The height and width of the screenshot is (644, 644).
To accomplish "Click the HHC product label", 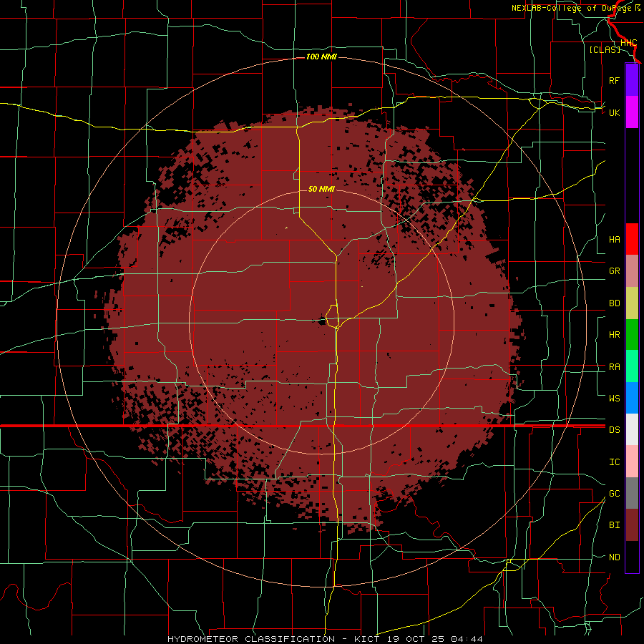I will pyautogui.click(x=628, y=43).
